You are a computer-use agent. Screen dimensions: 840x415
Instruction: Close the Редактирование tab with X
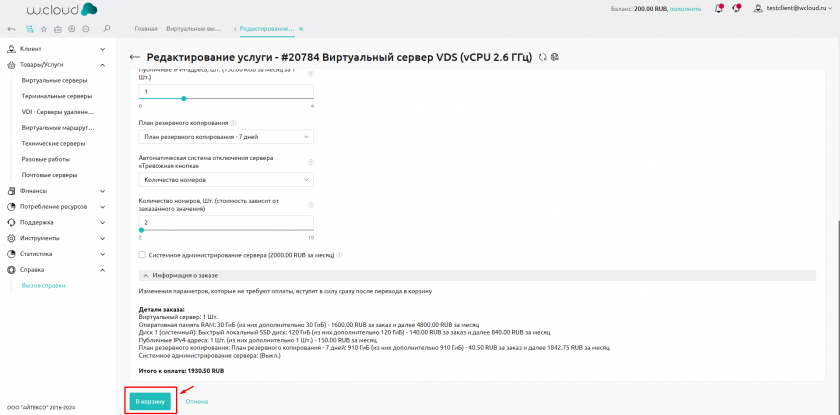pos(302,29)
